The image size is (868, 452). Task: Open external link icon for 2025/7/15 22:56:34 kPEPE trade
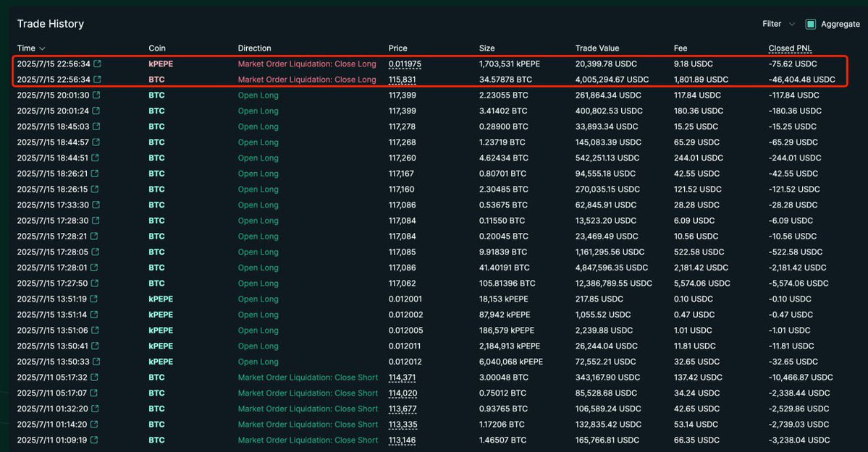click(x=98, y=64)
